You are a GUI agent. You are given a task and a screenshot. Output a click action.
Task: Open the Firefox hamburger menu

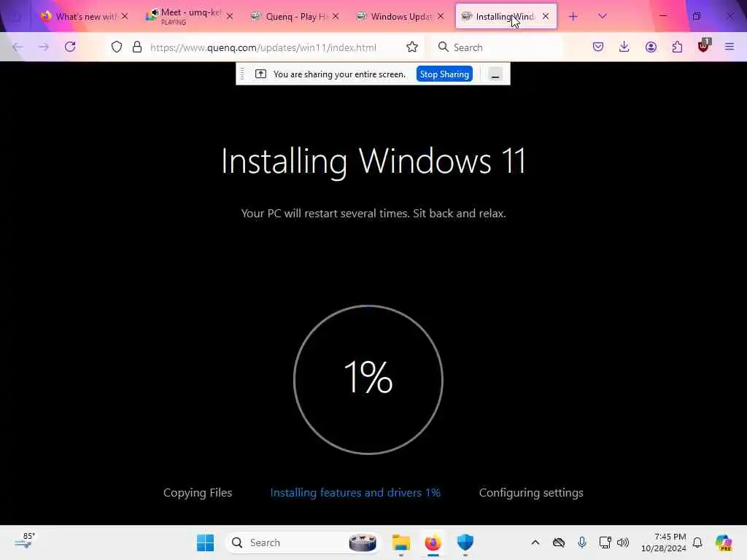(x=729, y=47)
